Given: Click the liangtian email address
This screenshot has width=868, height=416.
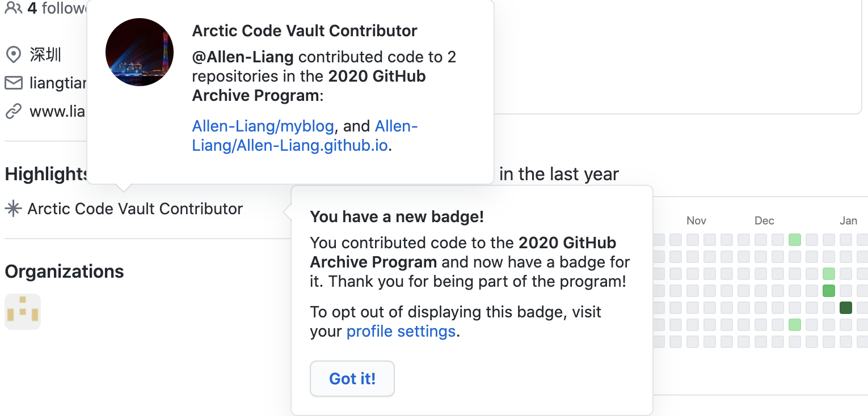Looking at the screenshot, I should 57,83.
